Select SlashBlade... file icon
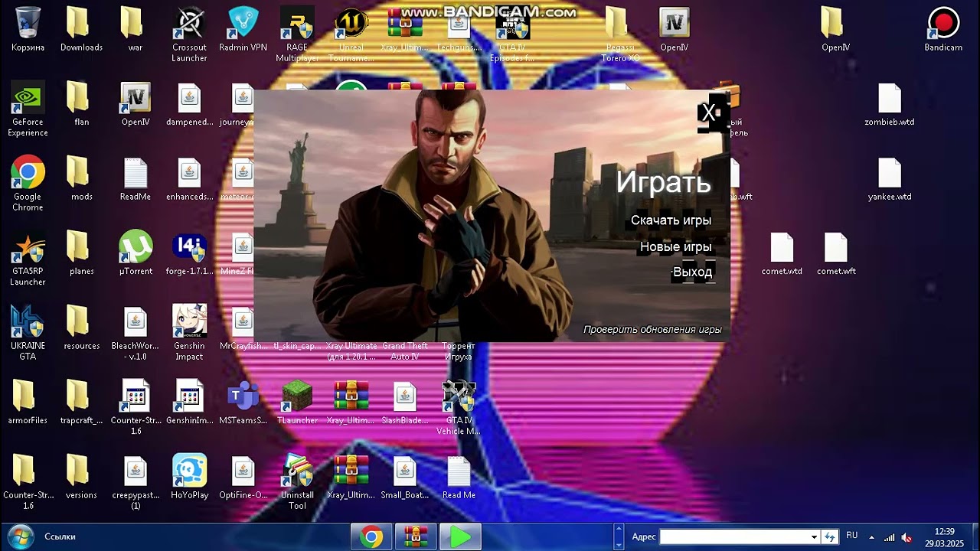Screen dimensions: 980x551 tap(405, 403)
